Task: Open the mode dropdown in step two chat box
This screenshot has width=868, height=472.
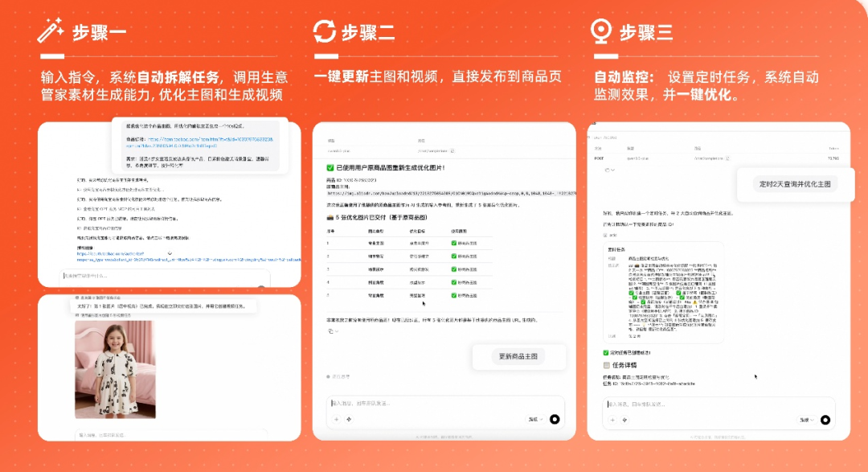Action: [535, 420]
